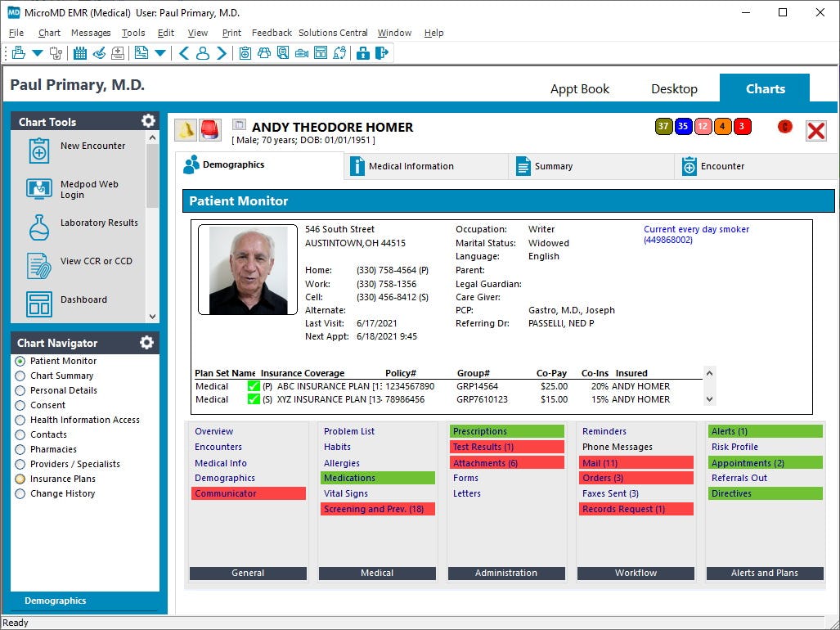Select Patient Monitor radio button
This screenshot has width=840, height=630.
click(x=20, y=361)
